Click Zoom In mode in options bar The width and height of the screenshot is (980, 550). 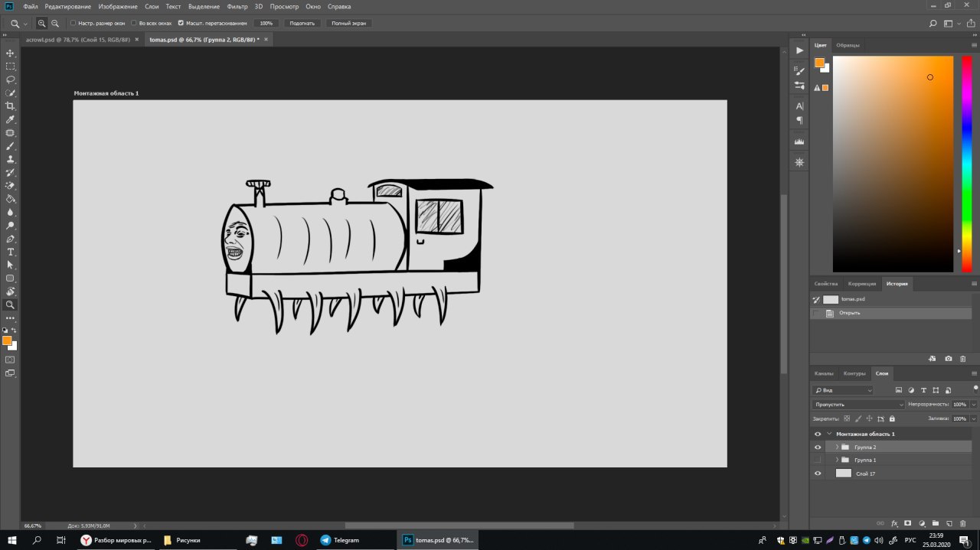click(x=41, y=24)
